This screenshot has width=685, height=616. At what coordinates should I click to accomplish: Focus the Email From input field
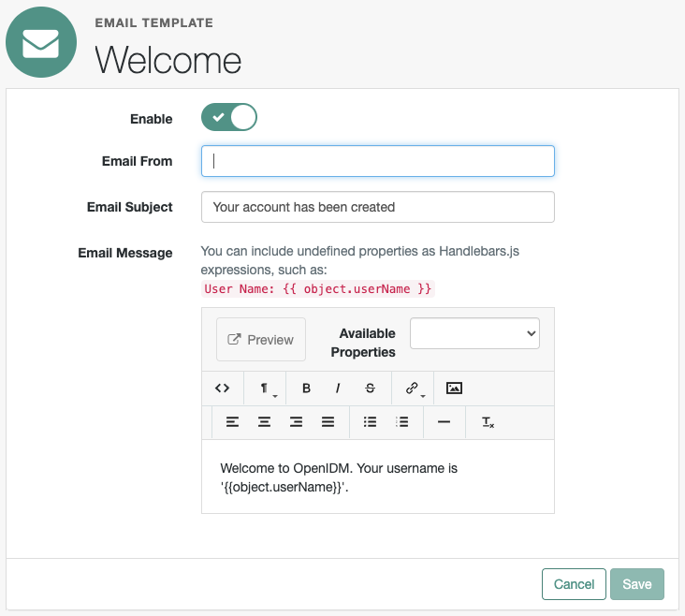(x=378, y=161)
